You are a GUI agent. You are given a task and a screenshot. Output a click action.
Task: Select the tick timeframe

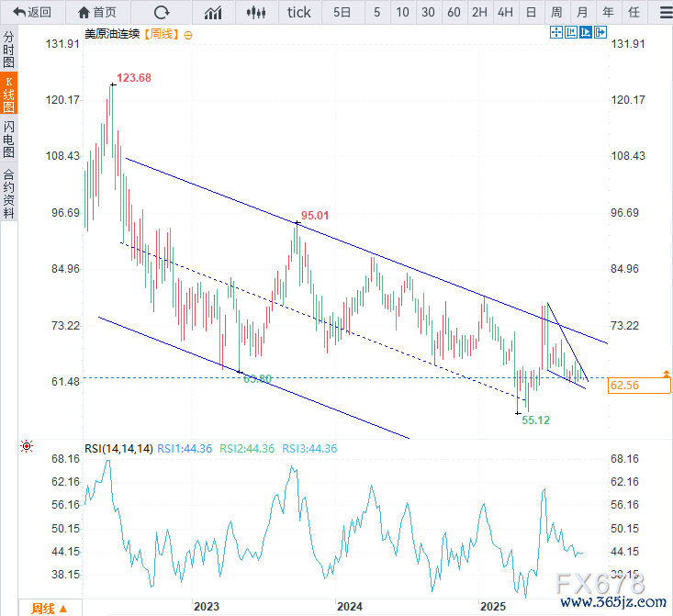click(x=298, y=12)
